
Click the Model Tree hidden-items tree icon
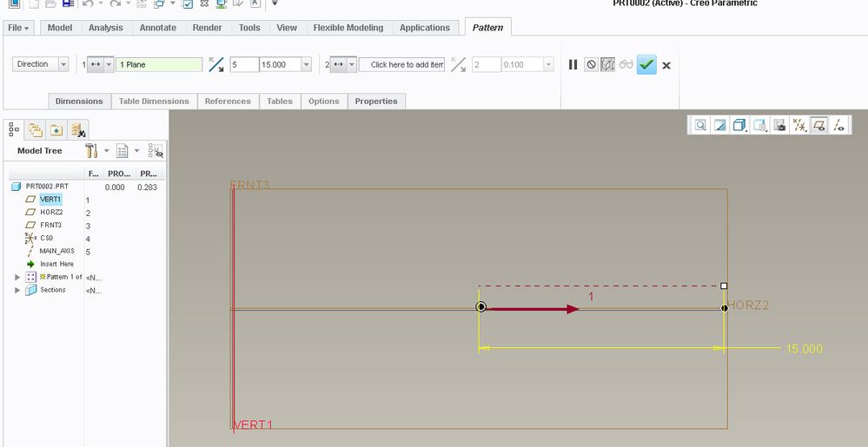pos(156,150)
